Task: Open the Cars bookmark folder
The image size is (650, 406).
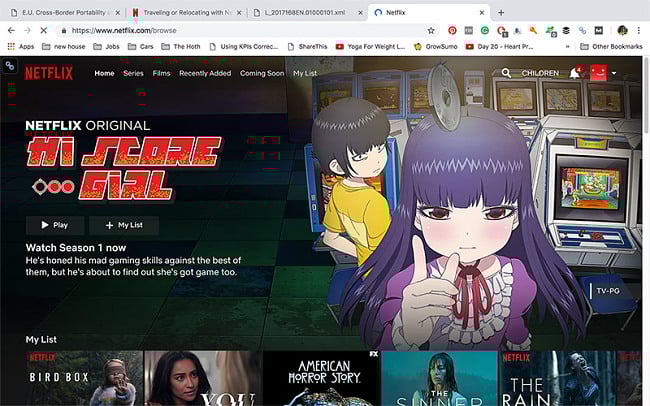Action: tap(141, 46)
